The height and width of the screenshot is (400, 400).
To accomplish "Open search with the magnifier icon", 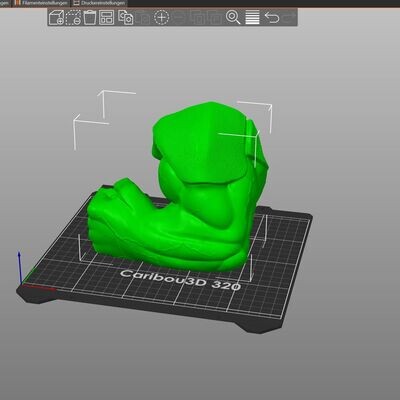I will [x=233, y=17].
